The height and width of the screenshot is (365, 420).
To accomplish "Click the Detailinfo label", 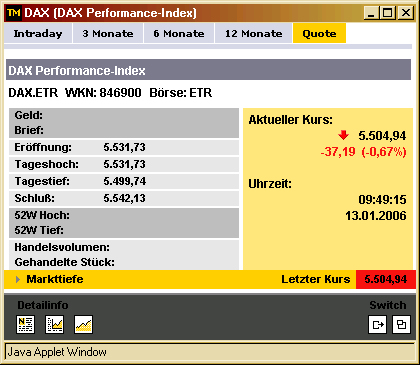I will tap(43, 305).
